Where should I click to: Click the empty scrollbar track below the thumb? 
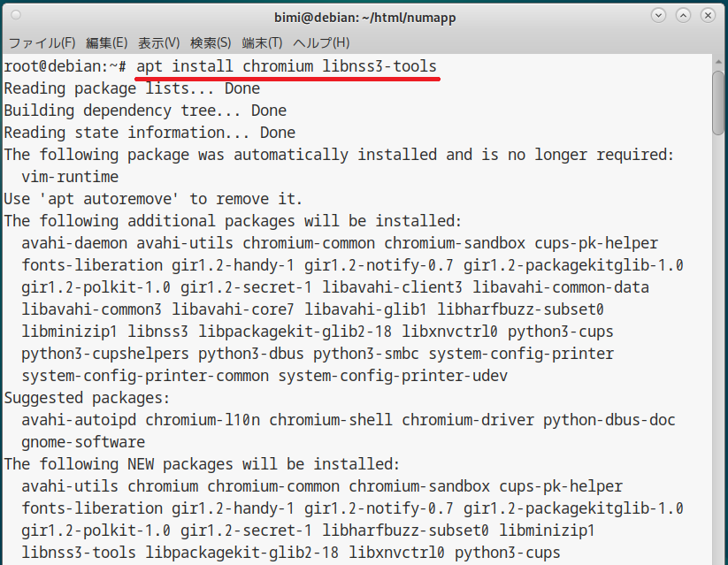(x=717, y=354)
